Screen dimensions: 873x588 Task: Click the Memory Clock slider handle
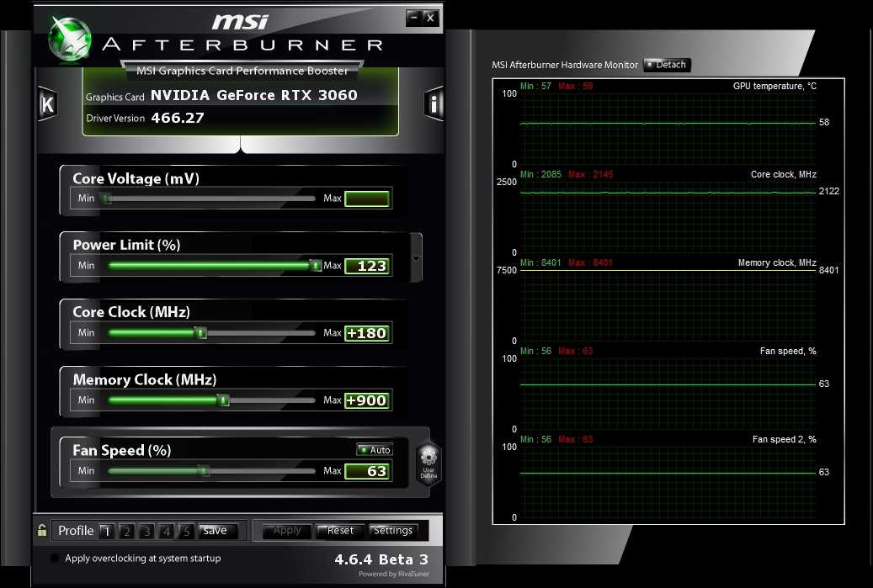coord(223,400)
